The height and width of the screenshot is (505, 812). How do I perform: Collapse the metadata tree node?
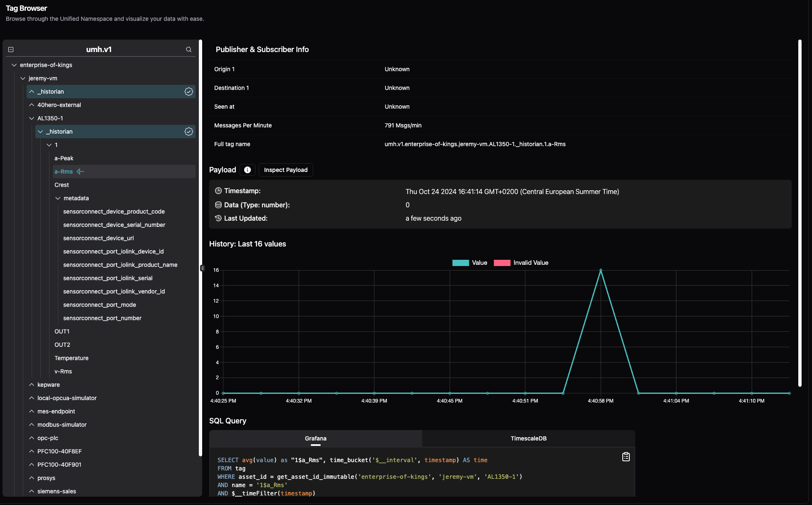coord(58,198)
